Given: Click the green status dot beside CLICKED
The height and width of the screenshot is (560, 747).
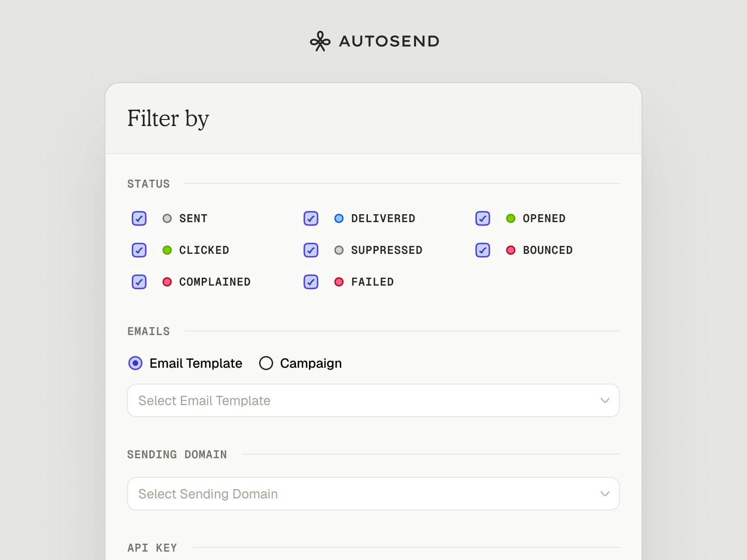Looking at the screenshot, I should click(x=167, y=250).
